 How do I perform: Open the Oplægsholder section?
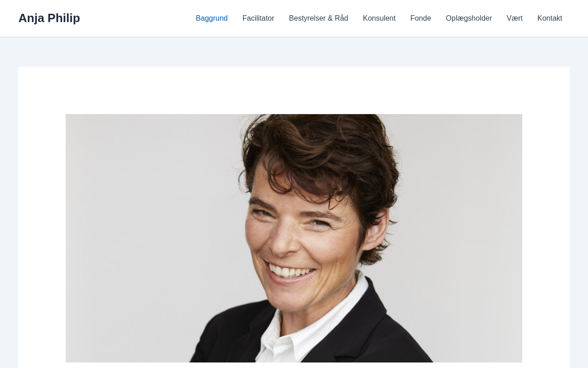click(x=469, y=18)
